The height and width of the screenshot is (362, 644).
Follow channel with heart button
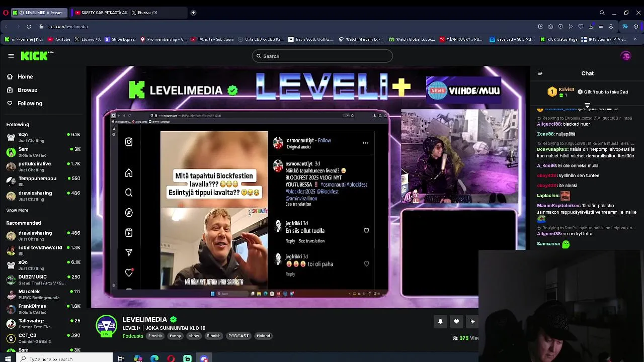[x=456, y=321]
